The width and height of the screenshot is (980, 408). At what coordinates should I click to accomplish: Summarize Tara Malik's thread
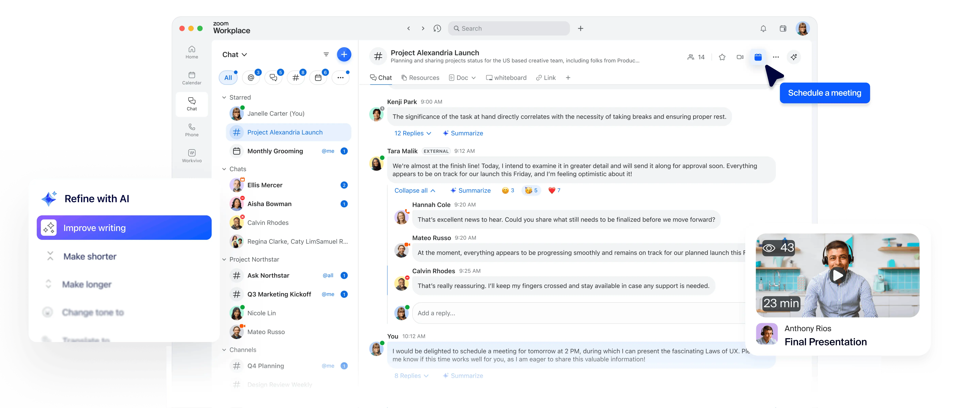click(x=470, y=191)
